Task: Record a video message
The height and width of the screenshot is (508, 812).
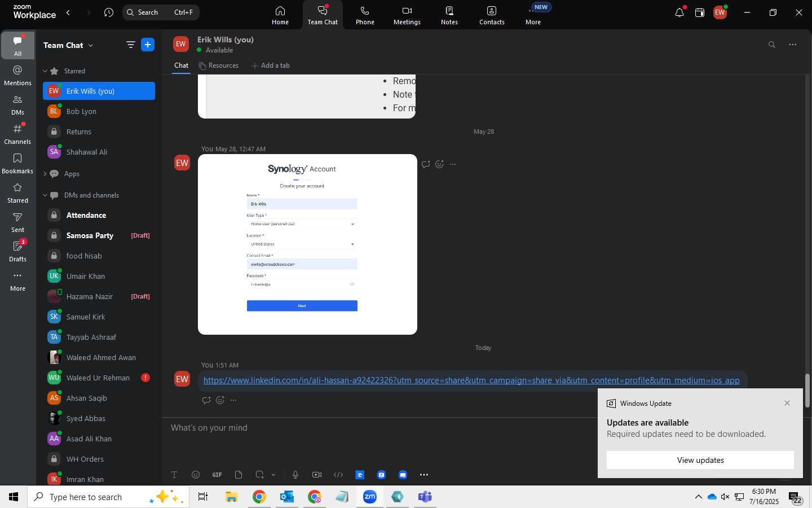Action: pos(317,475)
